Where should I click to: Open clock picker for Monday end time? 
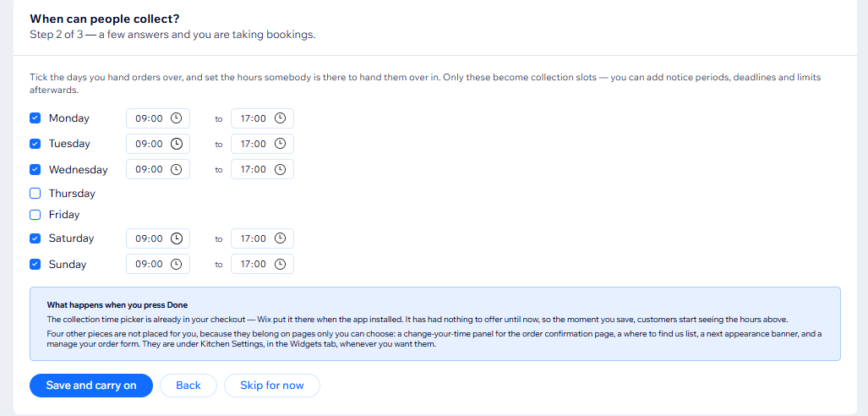tap(280, 118)
